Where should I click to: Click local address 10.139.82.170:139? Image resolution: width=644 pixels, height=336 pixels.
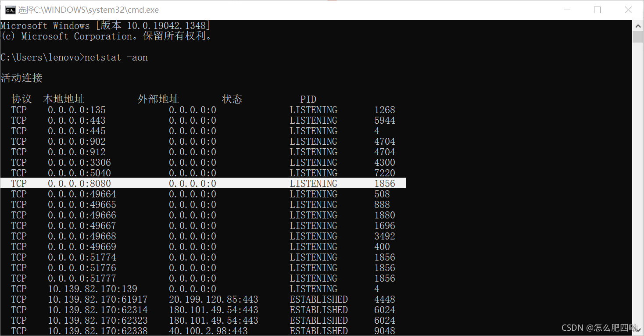(x=93, y=289)
